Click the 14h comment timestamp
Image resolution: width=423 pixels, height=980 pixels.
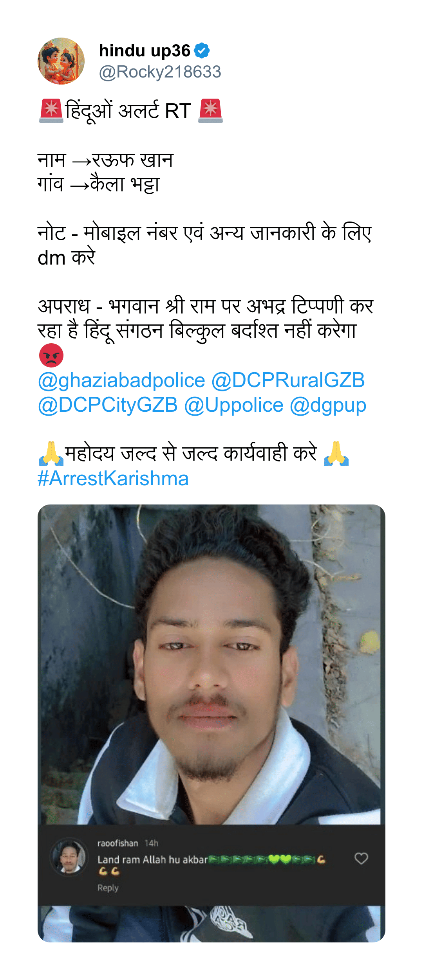click(151, 843)
